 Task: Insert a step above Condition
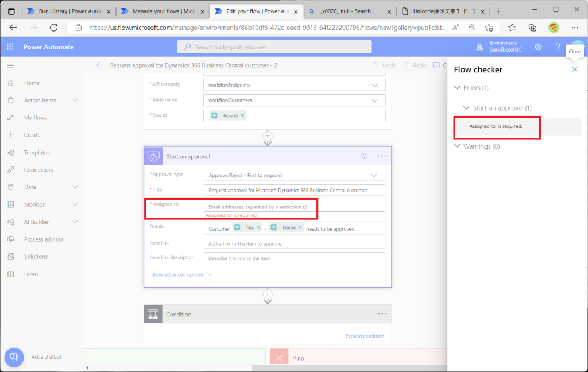[x=268, y=294]
